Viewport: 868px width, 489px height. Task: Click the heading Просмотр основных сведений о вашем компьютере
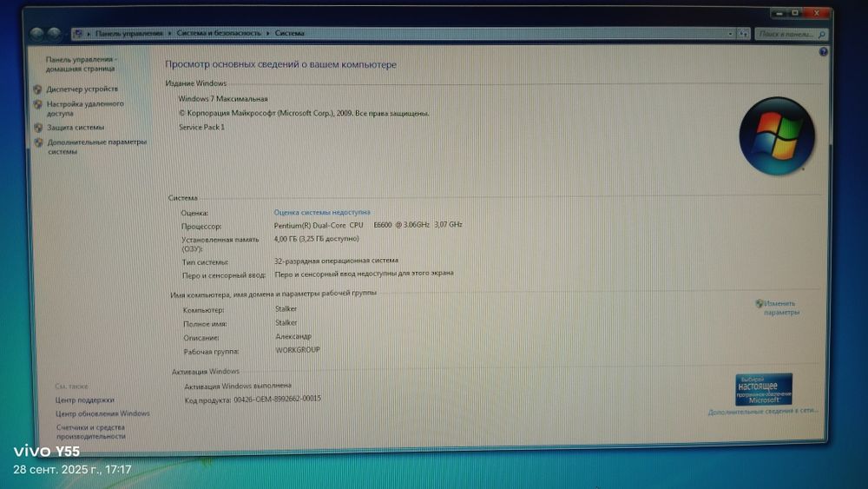280,64
